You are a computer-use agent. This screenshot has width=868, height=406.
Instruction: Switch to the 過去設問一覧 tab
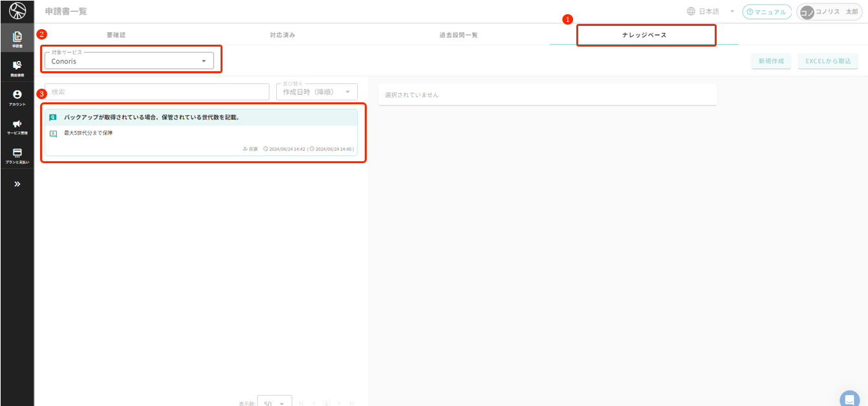458,35
